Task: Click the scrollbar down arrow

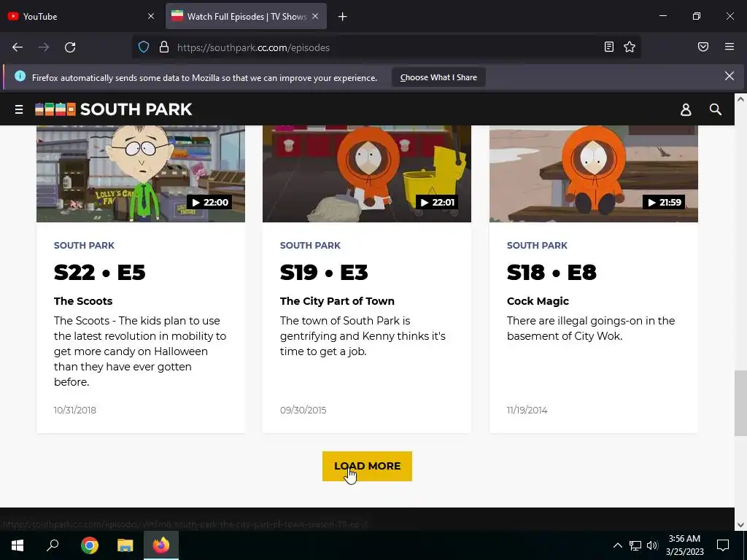Action: [x=740, y=525]
